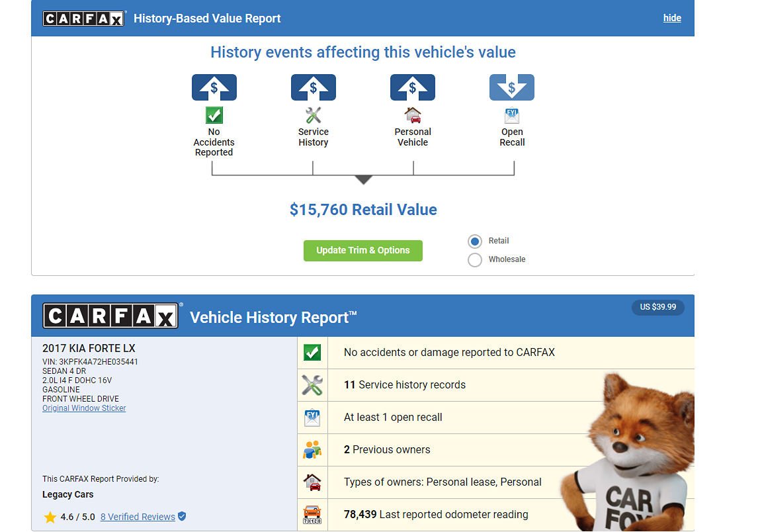Screen dimensions: 762x532
Task: Click the odometer reading car icon
Action: (312, 514)
